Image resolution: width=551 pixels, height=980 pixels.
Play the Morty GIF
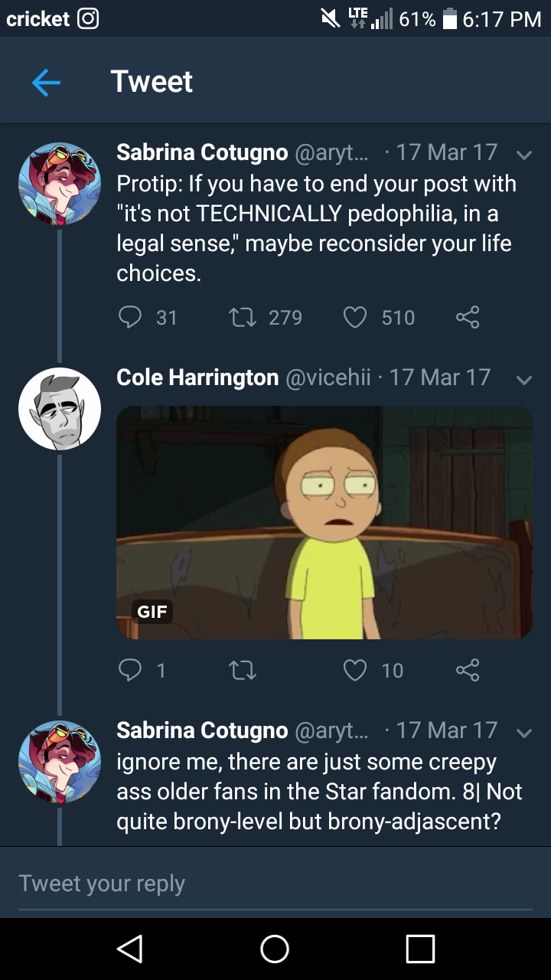click(324, 522)
